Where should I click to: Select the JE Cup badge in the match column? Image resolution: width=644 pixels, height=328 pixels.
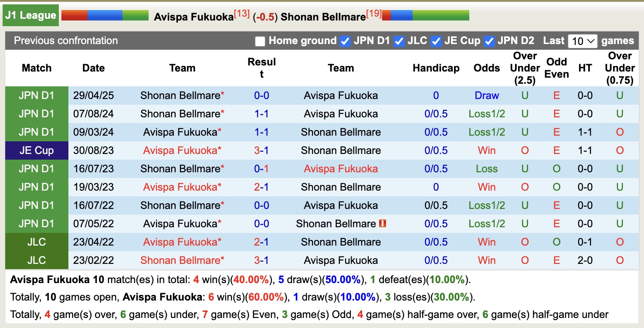coord(37,150)
